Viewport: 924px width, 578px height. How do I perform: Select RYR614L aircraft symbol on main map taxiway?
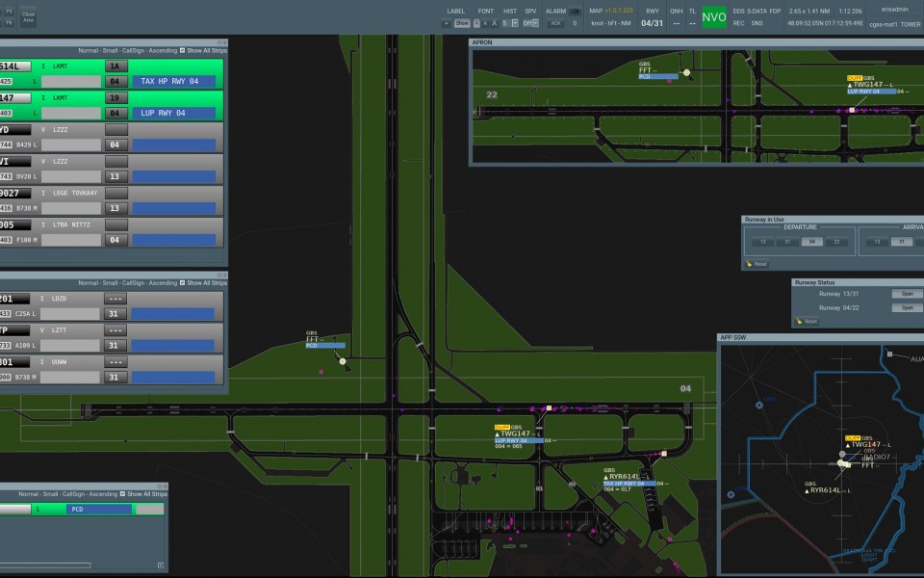664,454
